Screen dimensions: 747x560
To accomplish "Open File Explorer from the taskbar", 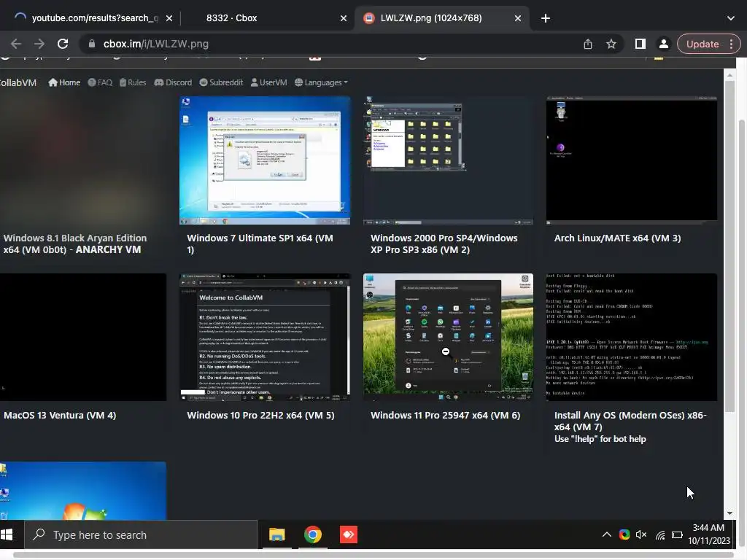I will [x=276, y=534].
